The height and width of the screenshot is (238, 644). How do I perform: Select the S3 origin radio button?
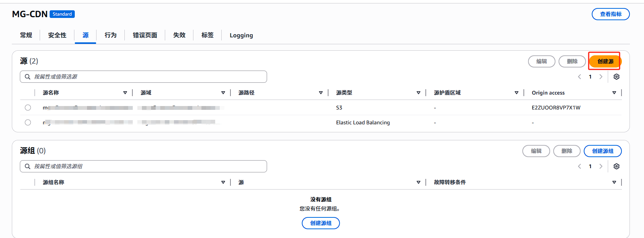click(x=28, y=108)
